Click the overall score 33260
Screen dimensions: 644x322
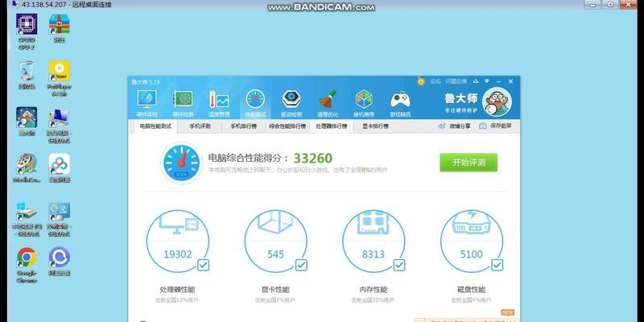click(x=313, y=158)
